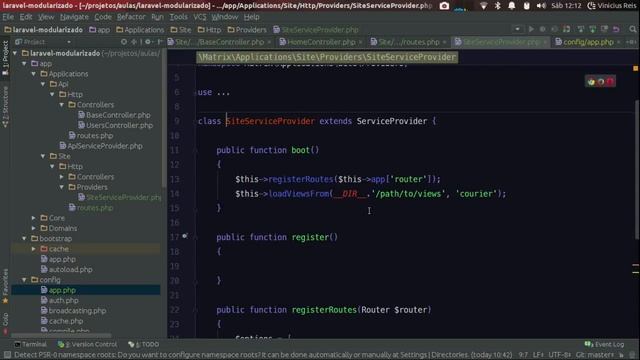Hide the Project tool window
This screenshot has width=640, height=360.
point(160,42)
